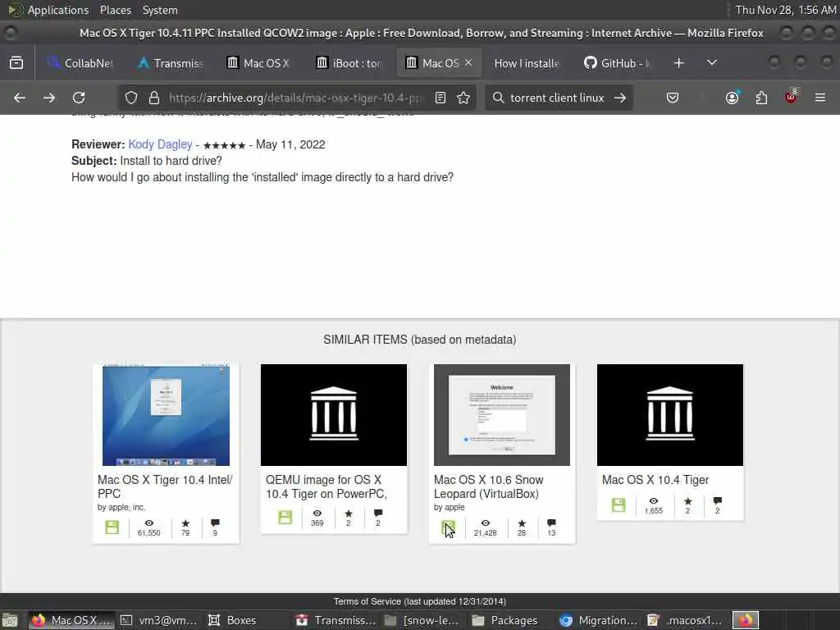Screen dimensions: 840x630
Task: Open the uBlock Origin extension icon
Action: click(x=791, y=97)
